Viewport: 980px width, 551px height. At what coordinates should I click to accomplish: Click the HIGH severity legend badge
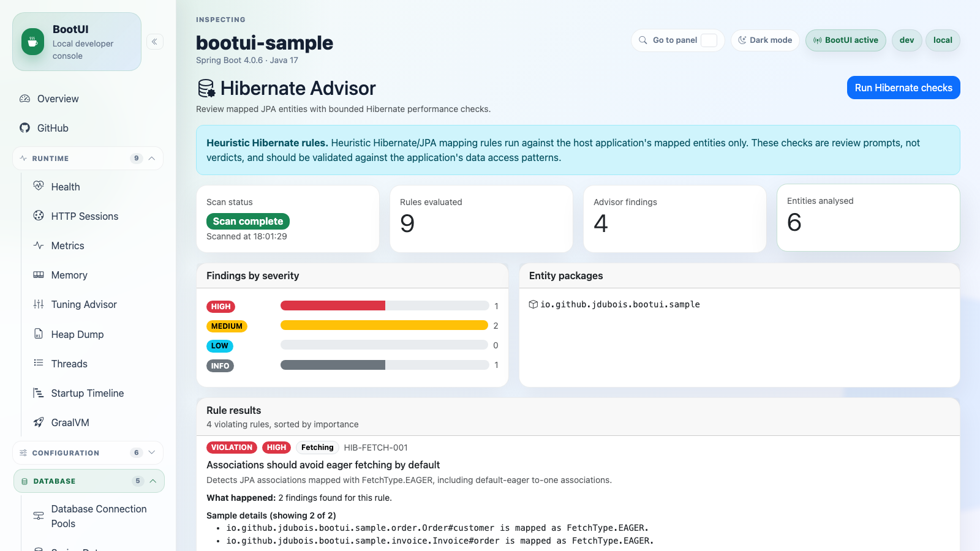click(x=221, y=307)
